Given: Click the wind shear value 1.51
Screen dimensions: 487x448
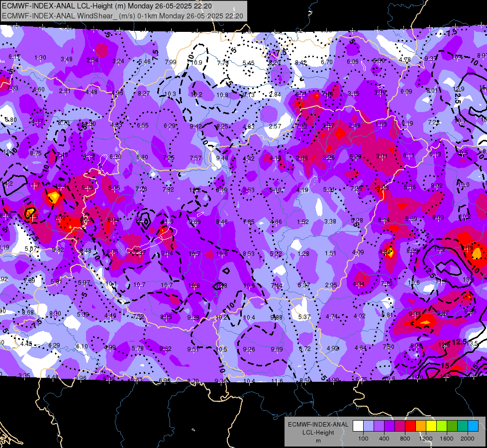Looking at the screenshot, I should tap(330, 253).
